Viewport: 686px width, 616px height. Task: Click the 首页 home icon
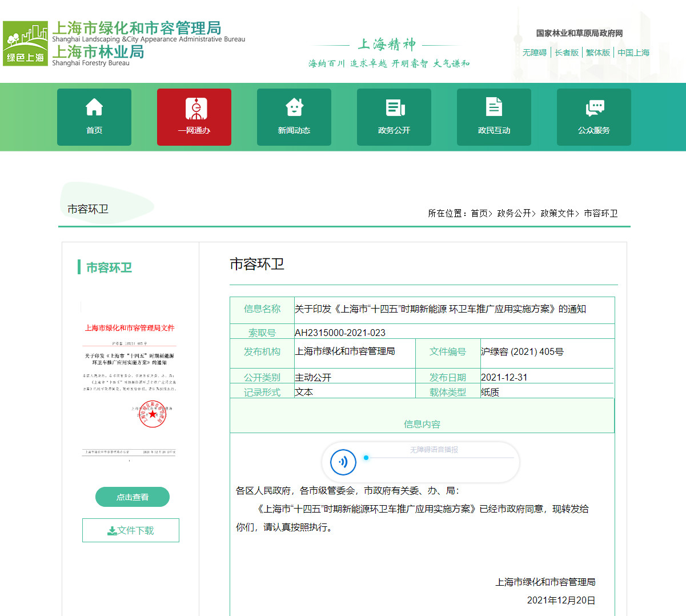coord(94,107)
